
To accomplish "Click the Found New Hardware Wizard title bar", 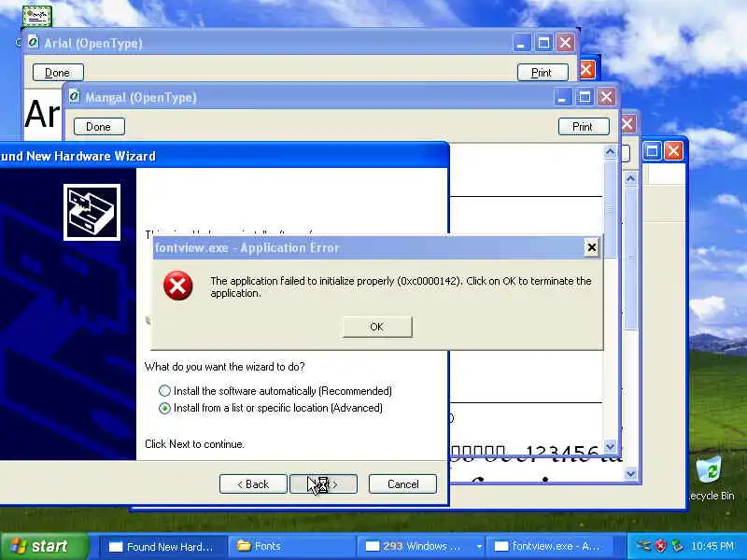I will tap(224, 156).
